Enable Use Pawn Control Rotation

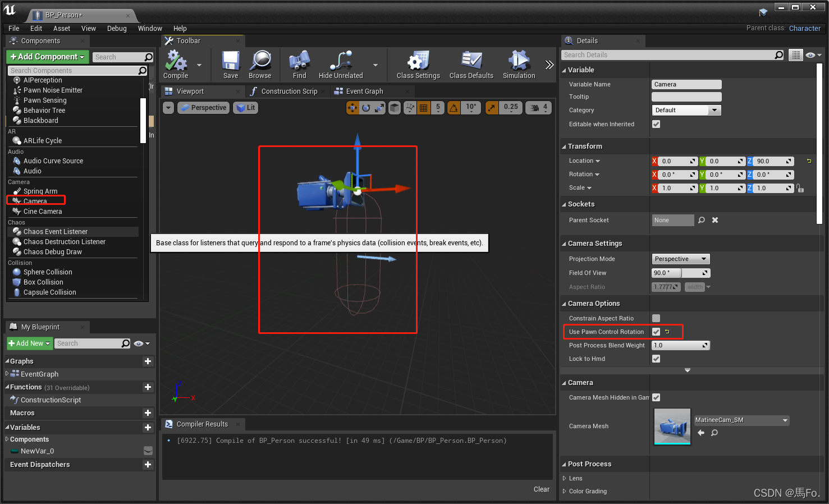(656, 332)
